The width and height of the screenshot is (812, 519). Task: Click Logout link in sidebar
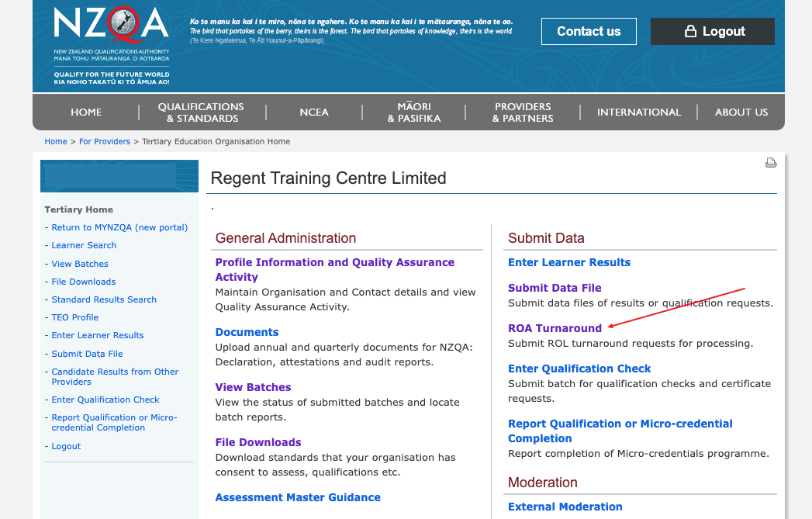66,447
